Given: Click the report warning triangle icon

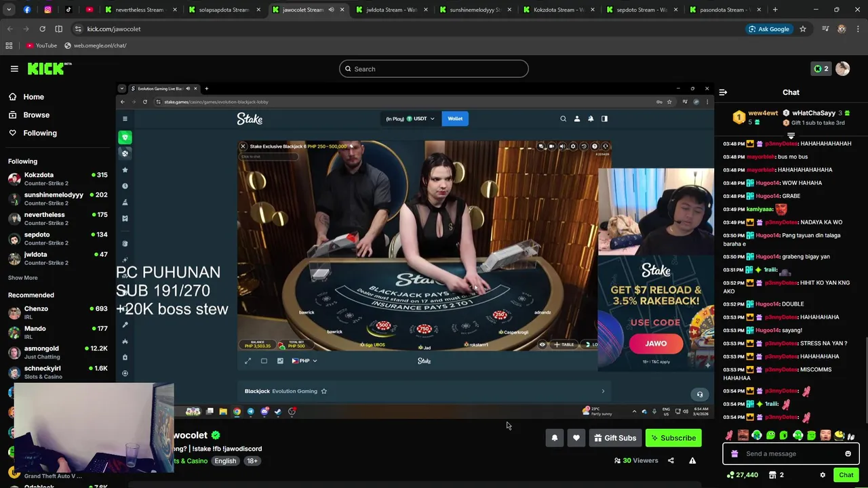Looking at the screenshot, I should pos(692,460).
